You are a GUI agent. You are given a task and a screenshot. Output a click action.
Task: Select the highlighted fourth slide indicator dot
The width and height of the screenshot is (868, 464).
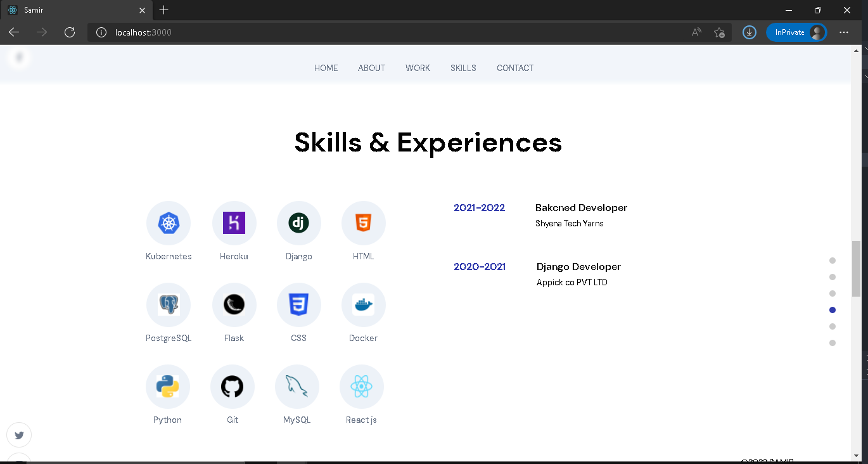(833, 310)
